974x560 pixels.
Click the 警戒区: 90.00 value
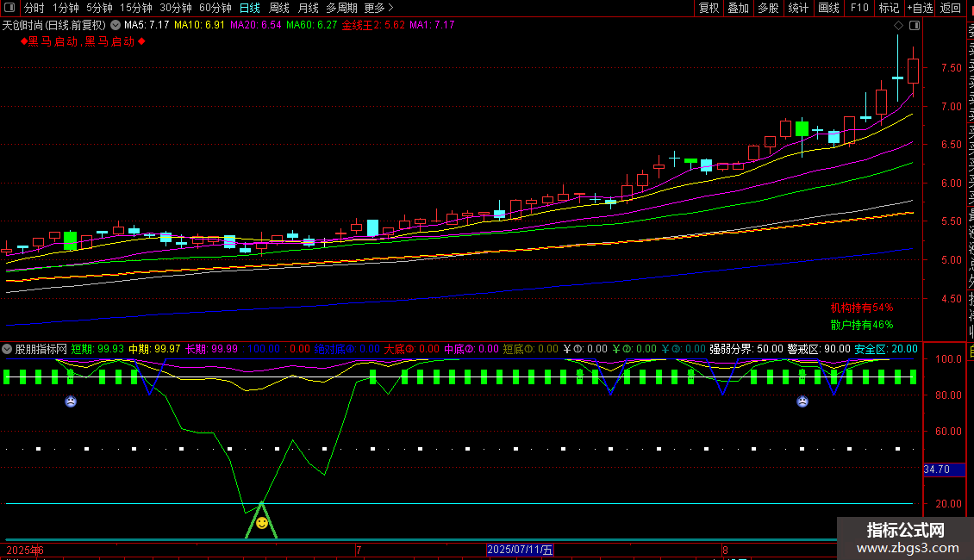pos(819,350)
